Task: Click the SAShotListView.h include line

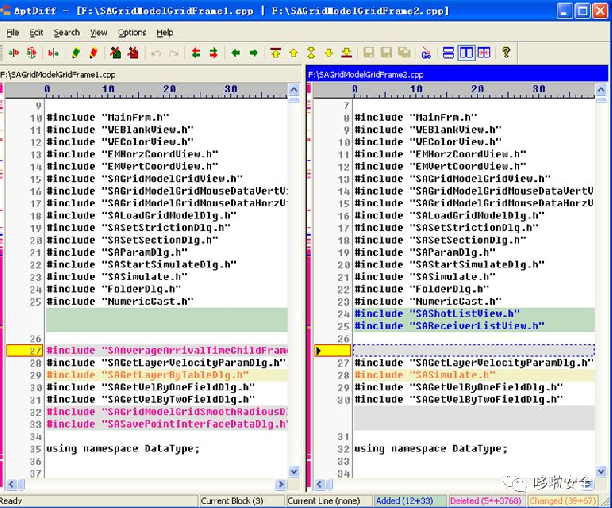Action: (474, 314)
